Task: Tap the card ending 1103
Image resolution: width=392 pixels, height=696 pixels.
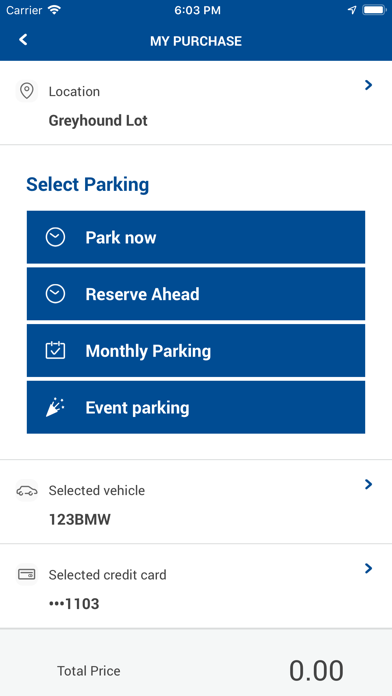Action: [74, 604]
